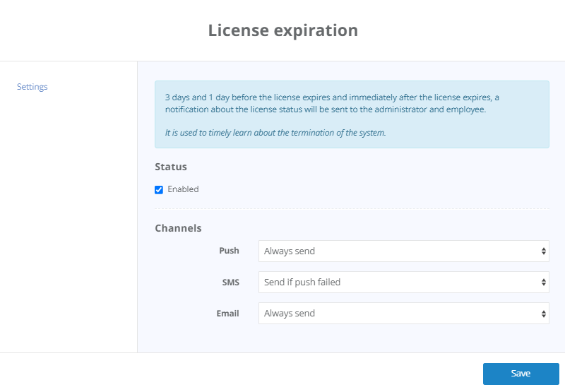Click the Status section heading
The width and height of the screenshot is (565, 392).
(x=171, y=167)
